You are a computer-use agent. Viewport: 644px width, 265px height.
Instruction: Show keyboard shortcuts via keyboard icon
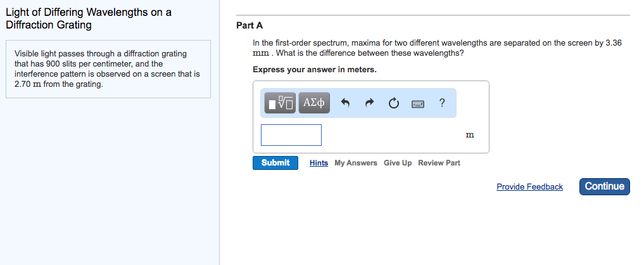click(x=417, y=103)
